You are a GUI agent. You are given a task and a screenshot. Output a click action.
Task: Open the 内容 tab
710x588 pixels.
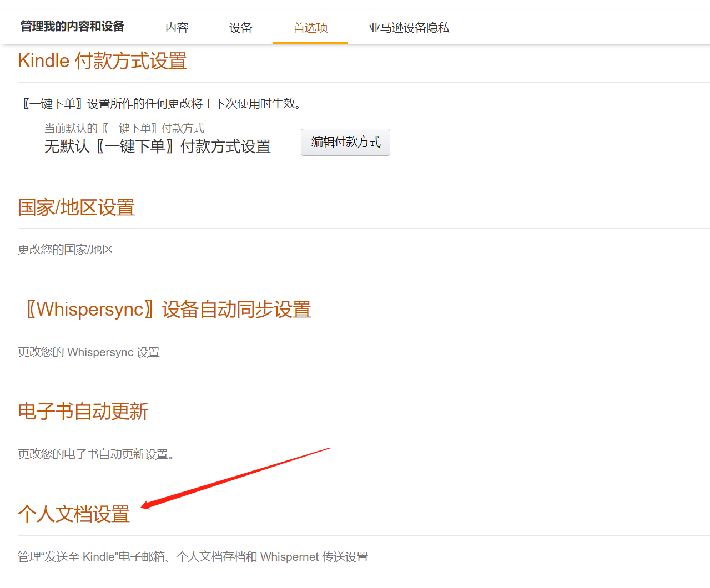177,28
